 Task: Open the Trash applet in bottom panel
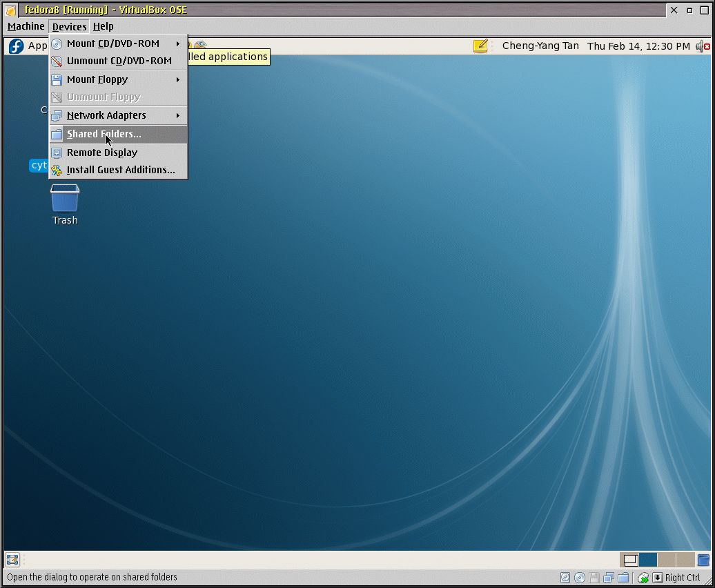pyautogui.click(x=703, y=560)
